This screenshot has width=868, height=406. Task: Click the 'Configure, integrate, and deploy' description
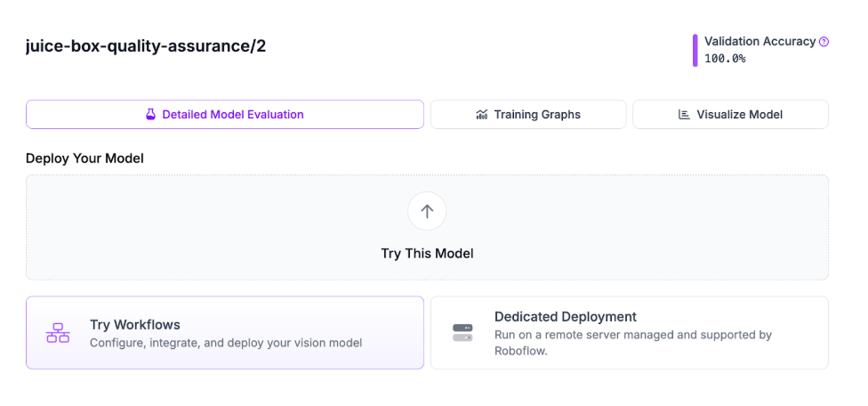pyautogui.click(x=226, y=343)
